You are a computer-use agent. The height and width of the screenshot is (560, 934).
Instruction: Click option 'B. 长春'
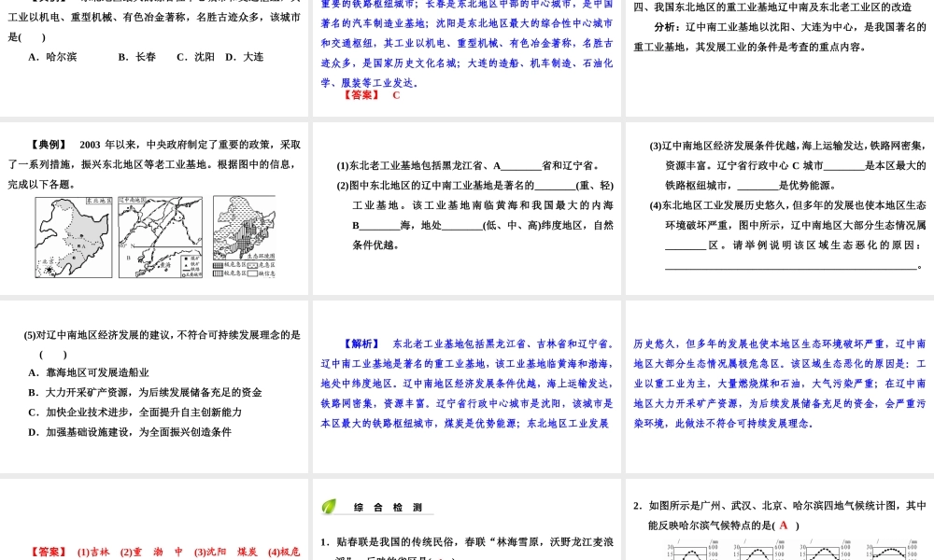[x=137, y=57]
